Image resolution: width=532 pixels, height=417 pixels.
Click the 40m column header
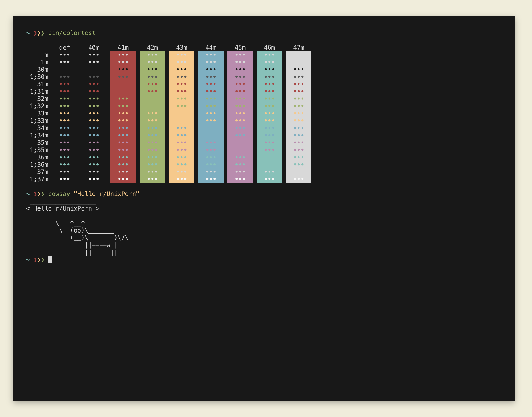[94, 48]
